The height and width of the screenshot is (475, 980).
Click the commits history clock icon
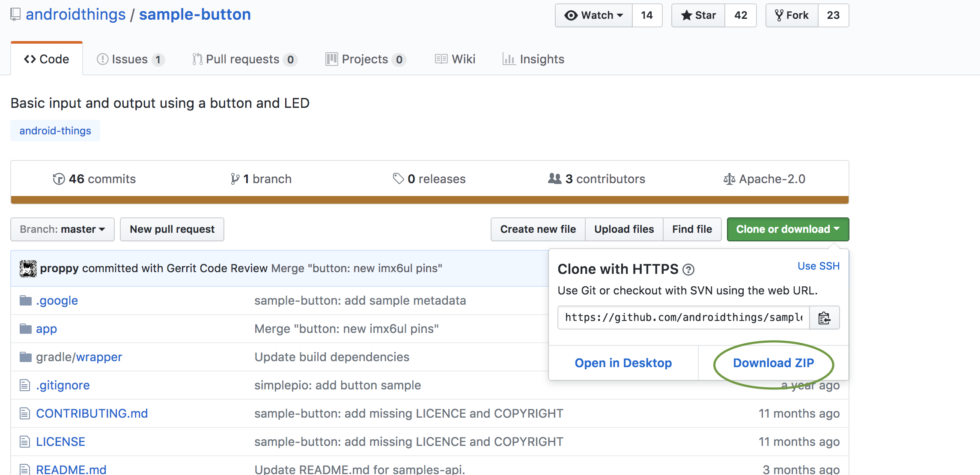[59, 179]
